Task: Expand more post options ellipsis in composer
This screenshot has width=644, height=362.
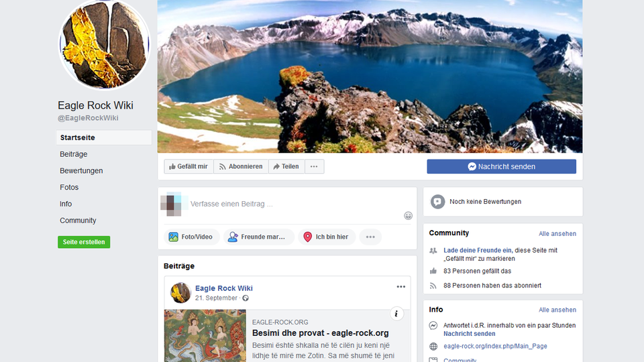Action: click(370, 237)
